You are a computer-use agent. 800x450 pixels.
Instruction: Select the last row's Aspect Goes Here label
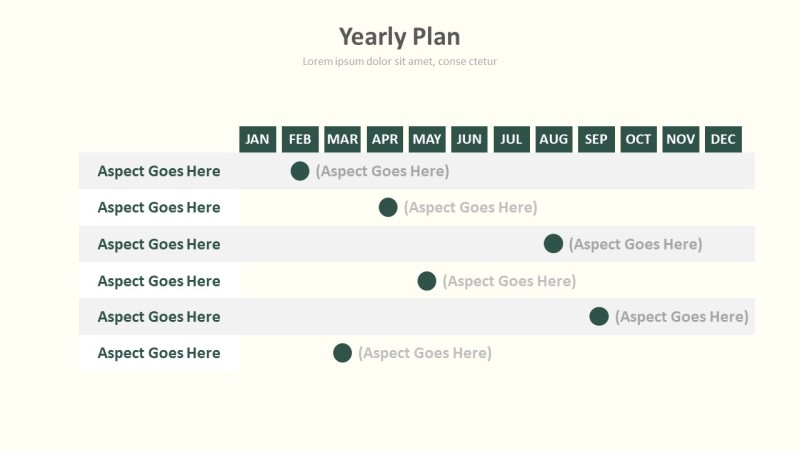(159, 353)
